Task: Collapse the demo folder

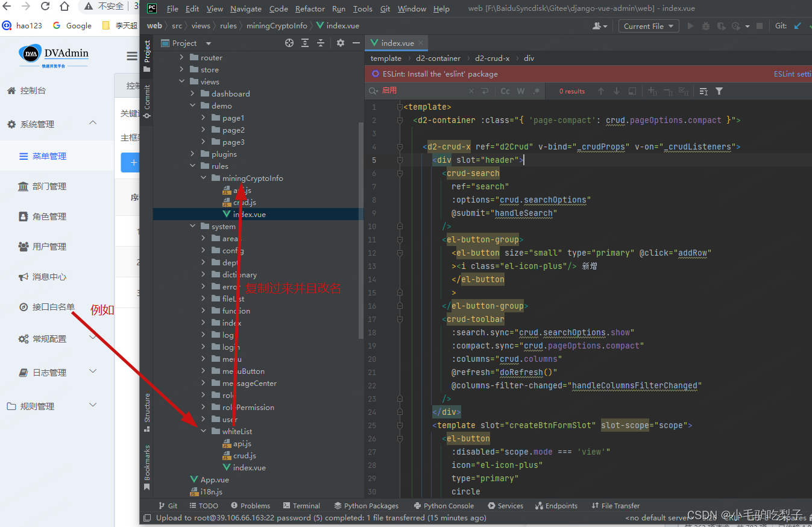Action: click(x=192, y=106)
